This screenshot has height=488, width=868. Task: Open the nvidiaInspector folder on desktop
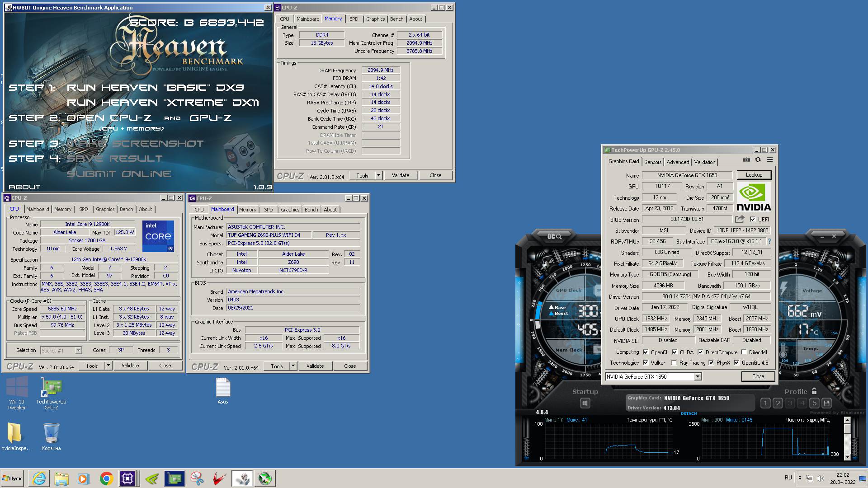16,437
